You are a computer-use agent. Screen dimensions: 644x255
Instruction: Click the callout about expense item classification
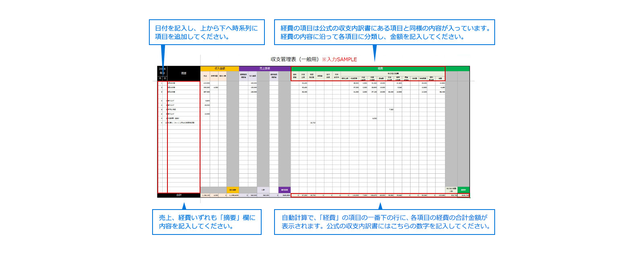click(384, 32)
